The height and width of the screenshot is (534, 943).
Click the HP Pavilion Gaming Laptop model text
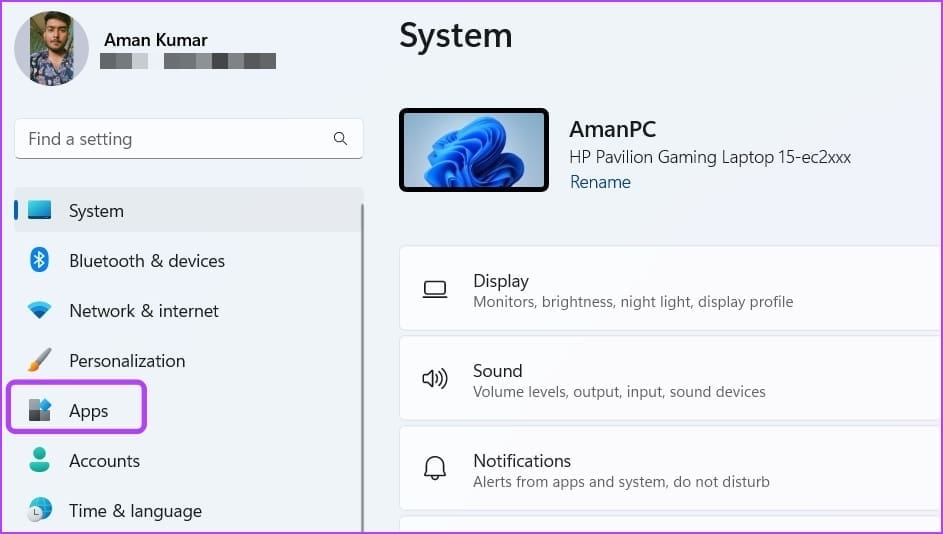pyautogui.click(x=710, y=157)
